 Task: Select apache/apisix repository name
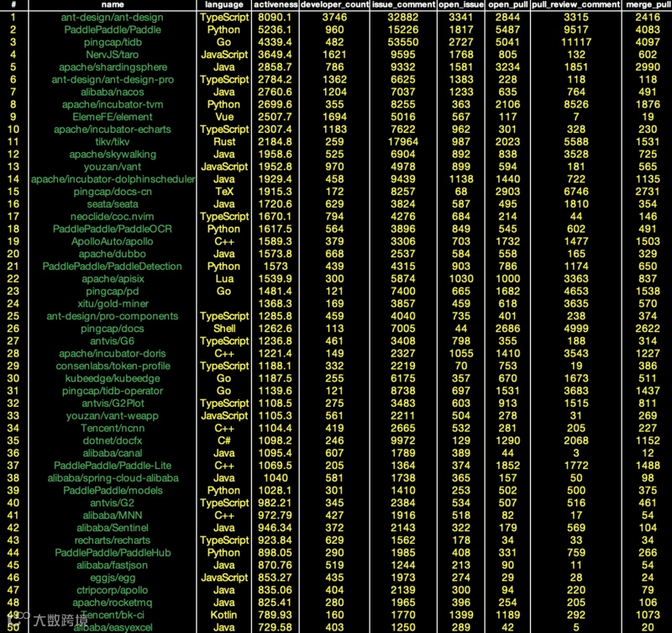coord(113,279)
